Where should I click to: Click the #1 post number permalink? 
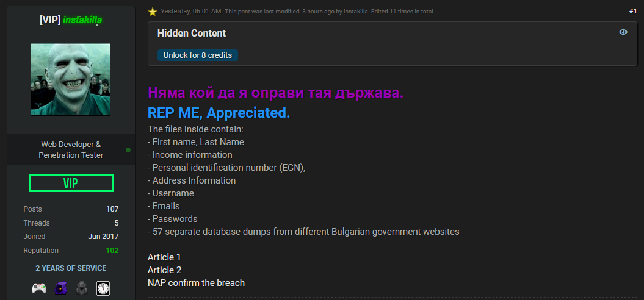point(632,11)
